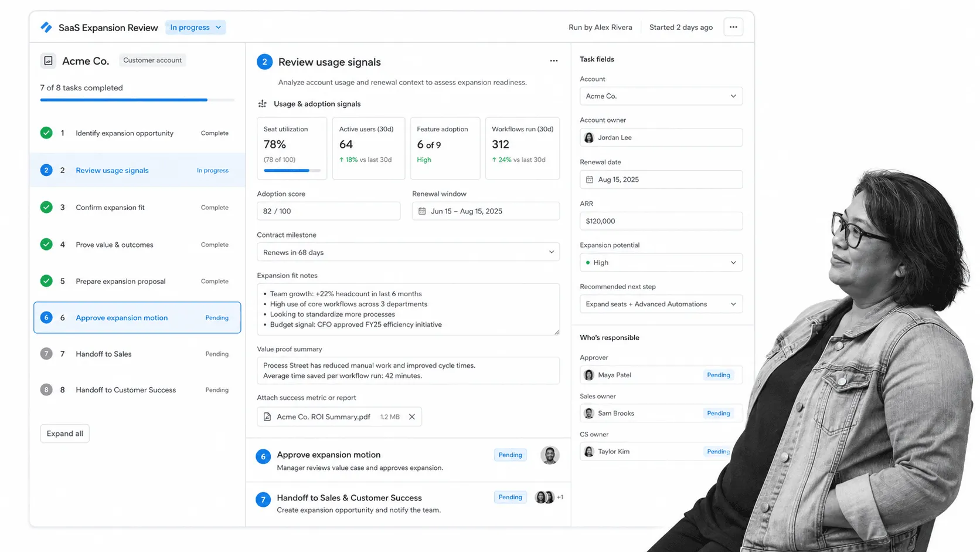Click calendar icon in Renewal date field

point(590,180)
